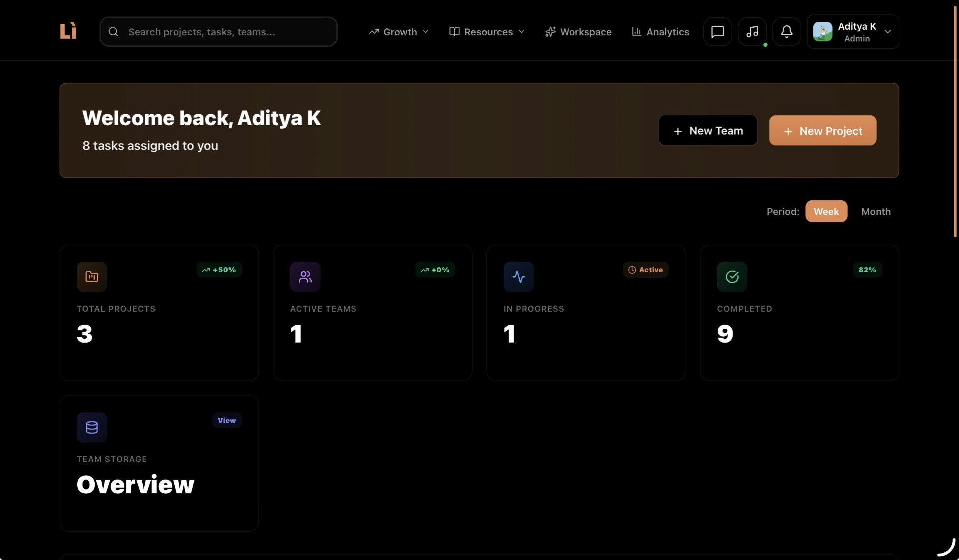Click the Team Storage database icon
The width and height of the screenshot is (959, 560).
click(91, 427)
